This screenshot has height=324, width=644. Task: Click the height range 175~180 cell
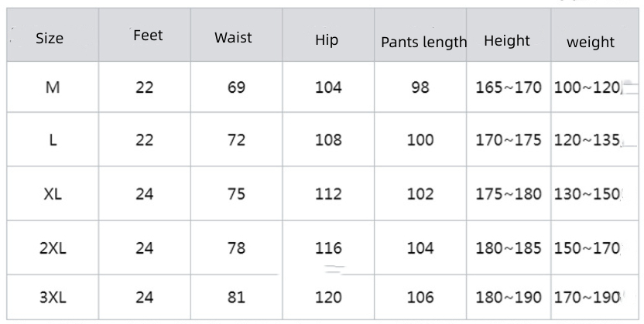tap(509, 193)
